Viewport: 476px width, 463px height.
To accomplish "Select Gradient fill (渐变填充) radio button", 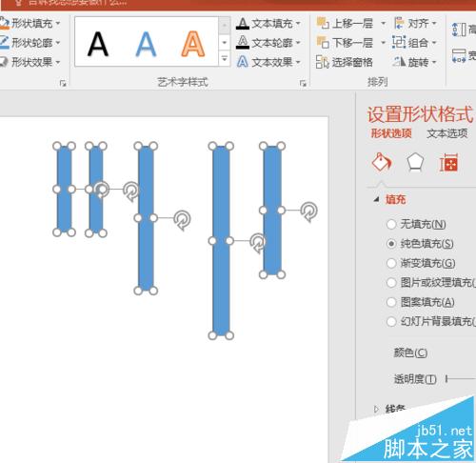I will coord(391,263).
